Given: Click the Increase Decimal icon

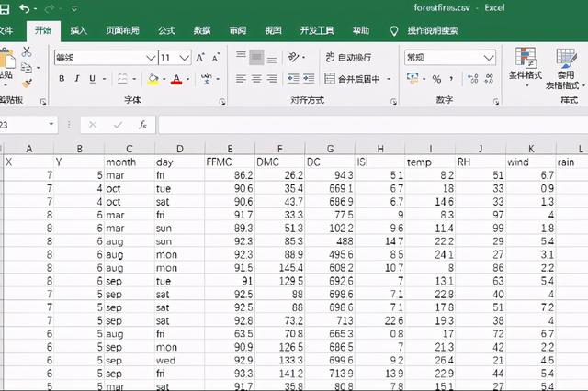Looking at the screenshot, I should pos(473,79).
